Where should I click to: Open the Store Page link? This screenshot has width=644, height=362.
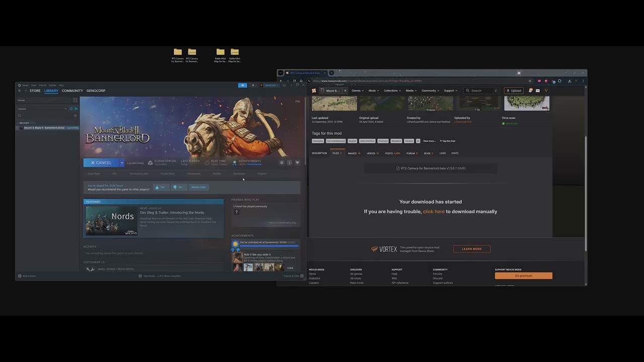pyautogui.click(x=94, y=173)
